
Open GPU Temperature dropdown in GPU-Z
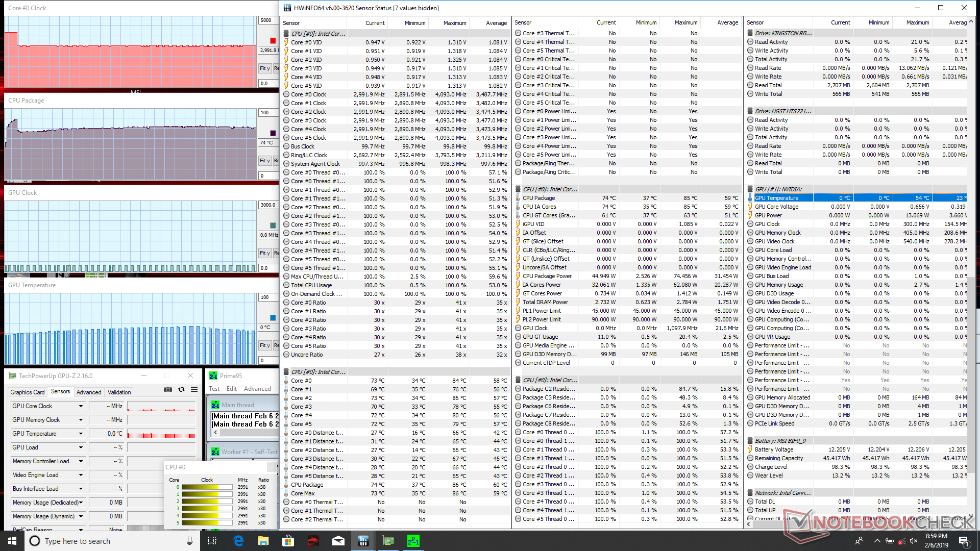(81, 434)
